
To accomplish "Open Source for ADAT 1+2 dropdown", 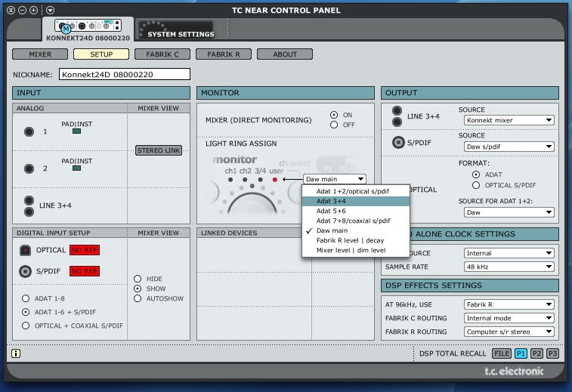I will point(509,212).
